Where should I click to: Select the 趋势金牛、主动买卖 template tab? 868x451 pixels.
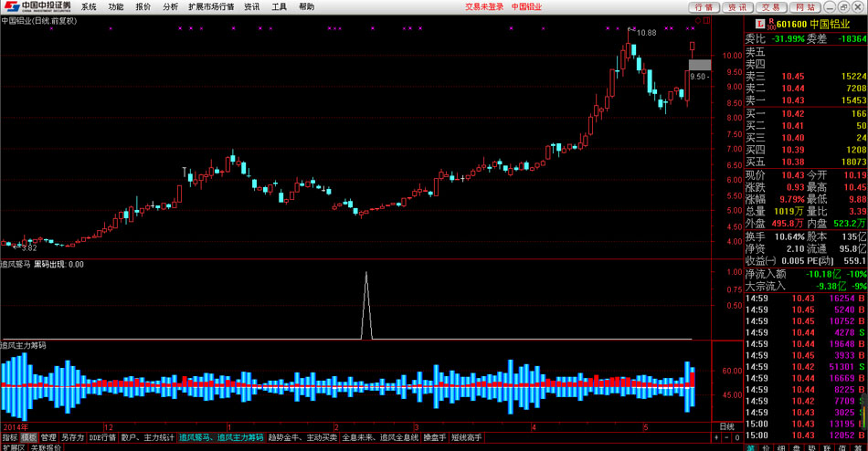tap(302, 437)
